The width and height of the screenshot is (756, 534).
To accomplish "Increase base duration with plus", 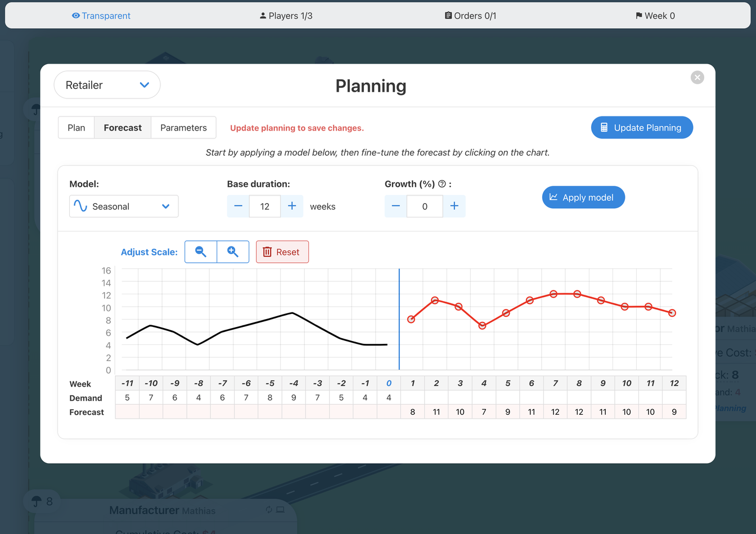I will [292, 207].
